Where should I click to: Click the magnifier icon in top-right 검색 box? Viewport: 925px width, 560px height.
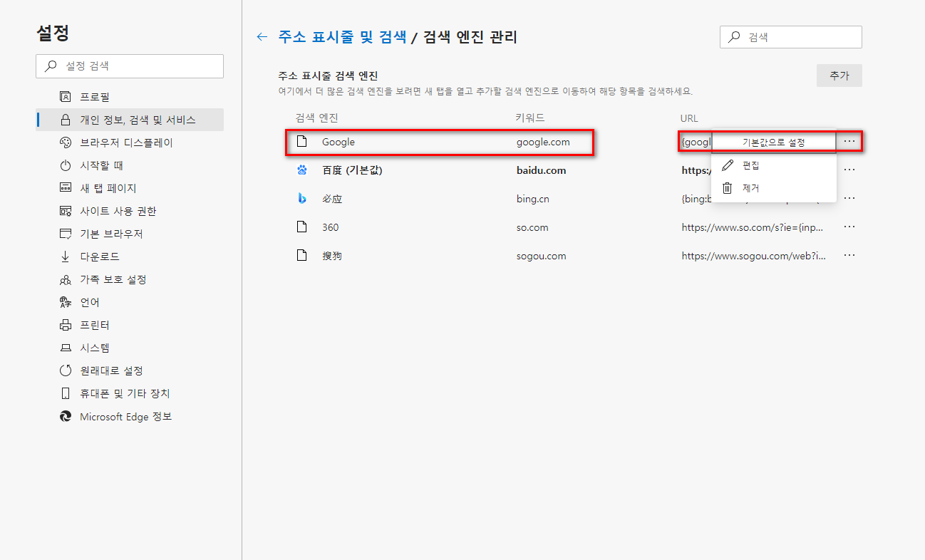click(735, 37)
